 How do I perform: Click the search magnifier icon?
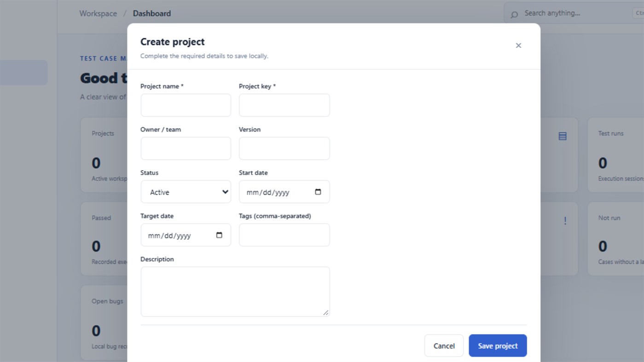pyautogui.click(x=514, y=14)
